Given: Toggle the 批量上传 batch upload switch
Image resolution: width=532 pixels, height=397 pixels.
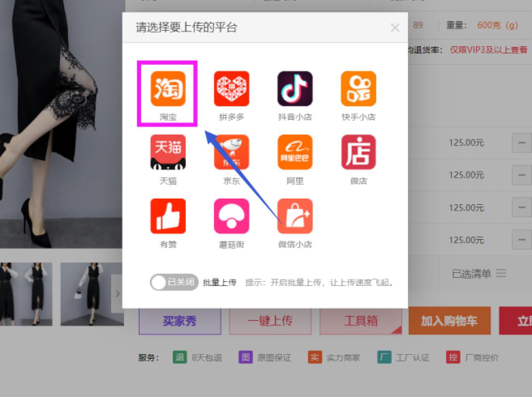Looking at the screenshot, I should pyautogui.click(x=174, y=282).
